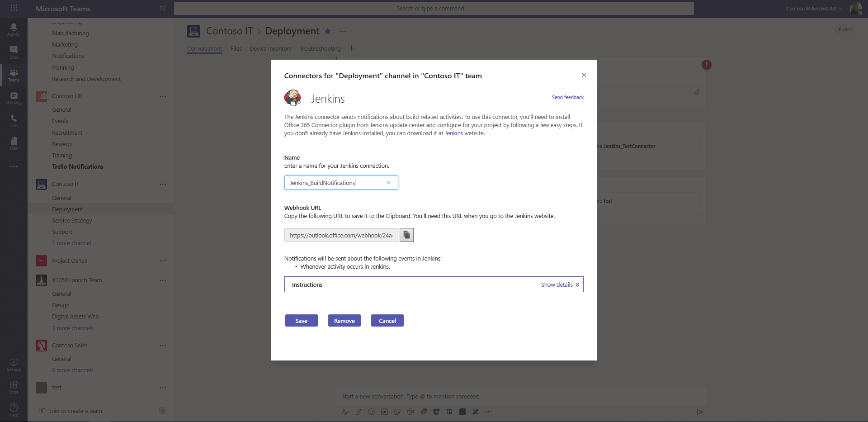Viewport: 868px width, 422px height.
Task: Open the Activity feed from the sidebar
Action: [14, 29]
